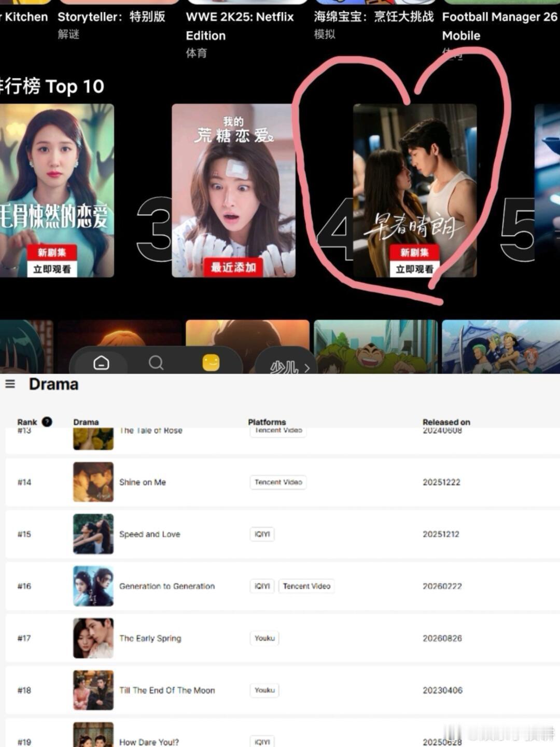Click Tencent Video tag for Generation to Generation

[306, 586]
